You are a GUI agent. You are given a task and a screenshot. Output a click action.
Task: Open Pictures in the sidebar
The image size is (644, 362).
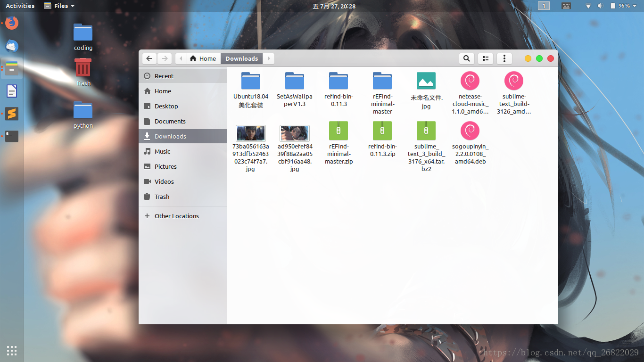coord(183,166)
